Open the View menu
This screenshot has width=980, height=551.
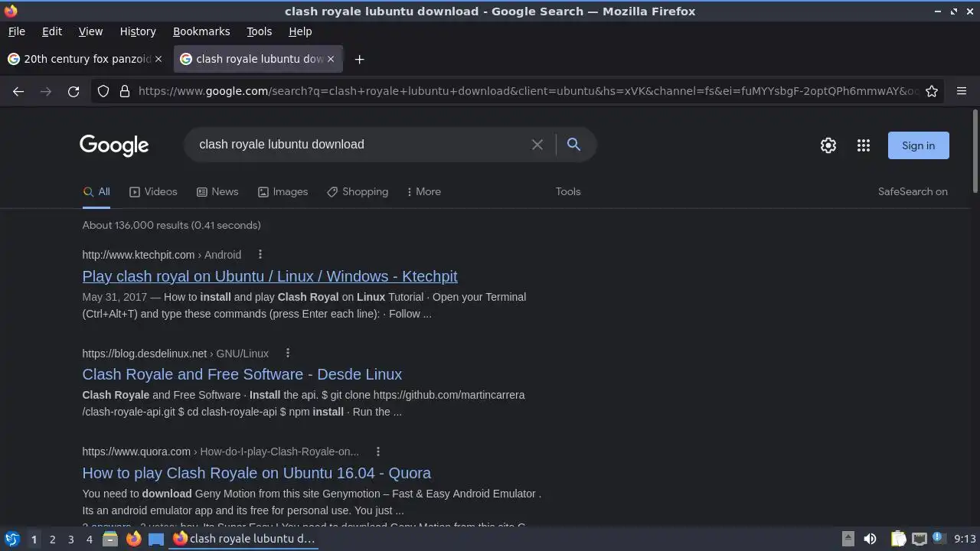[90, 31]
